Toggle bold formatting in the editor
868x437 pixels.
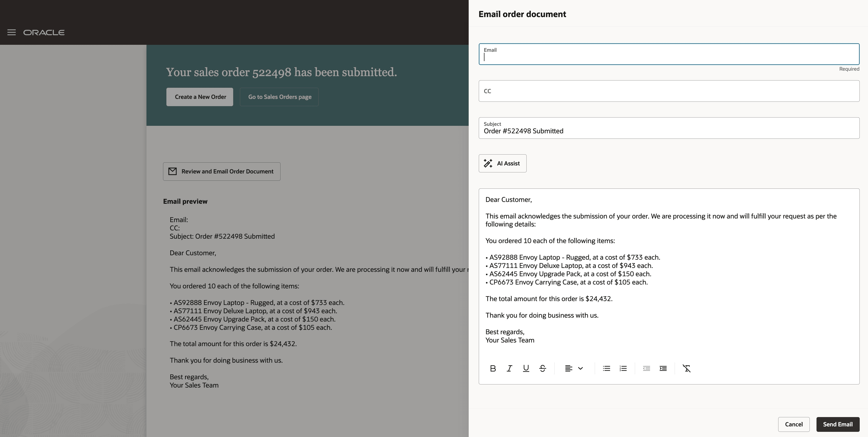[x=493, y=368]
